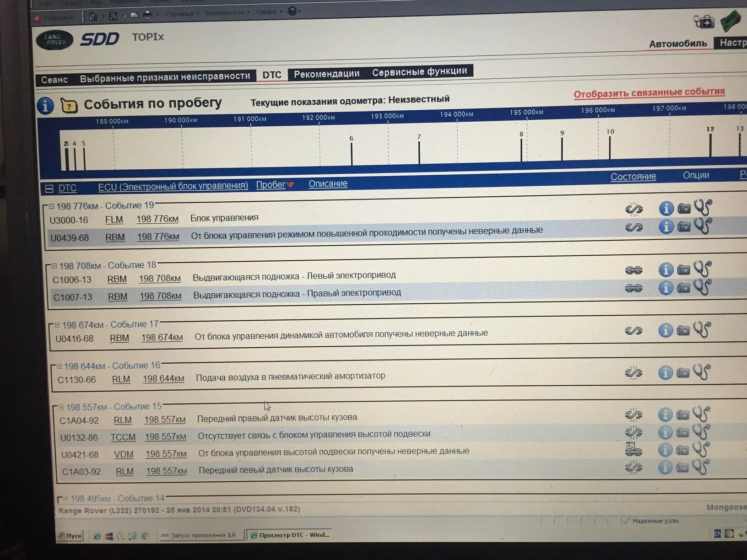
Task: Collapse all DTC groups with header box
Action: [x=49, y=188]
